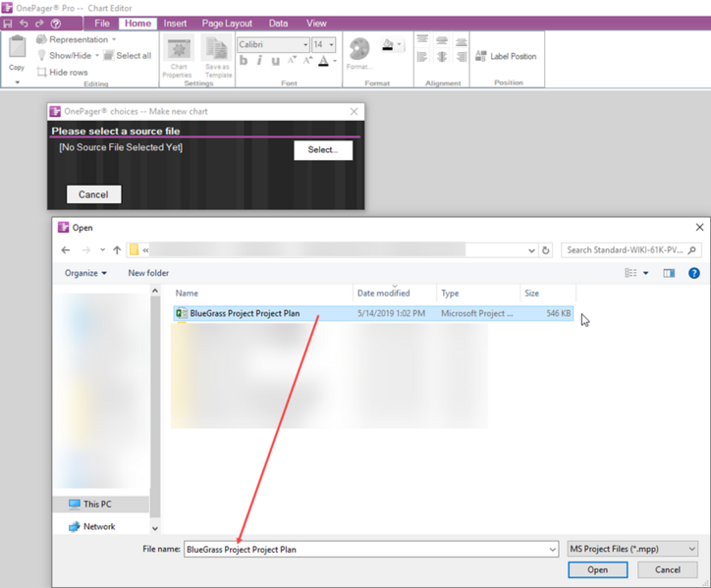Click the Select... button for source file

pyautogui.click(x=323, y=150)
